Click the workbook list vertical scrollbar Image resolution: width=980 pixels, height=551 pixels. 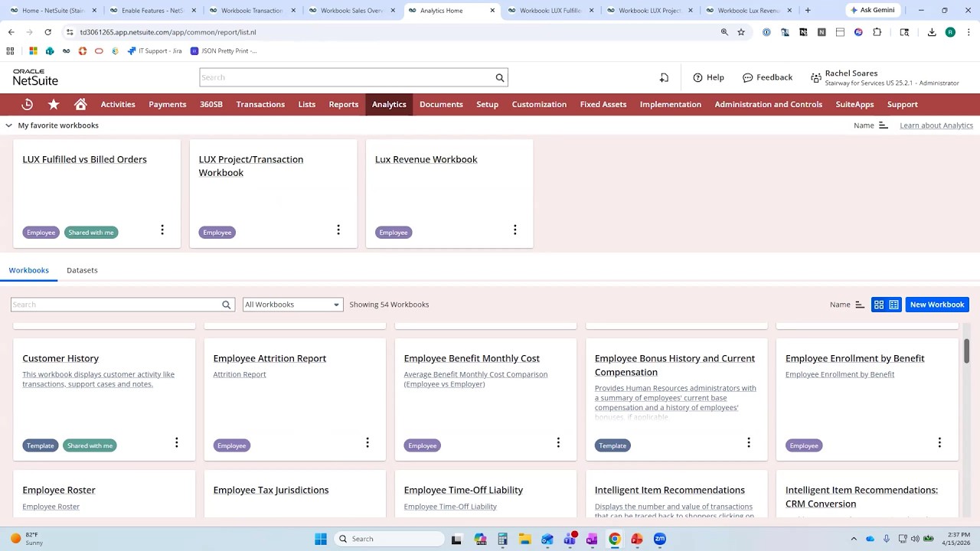click(x=967, y=350)
